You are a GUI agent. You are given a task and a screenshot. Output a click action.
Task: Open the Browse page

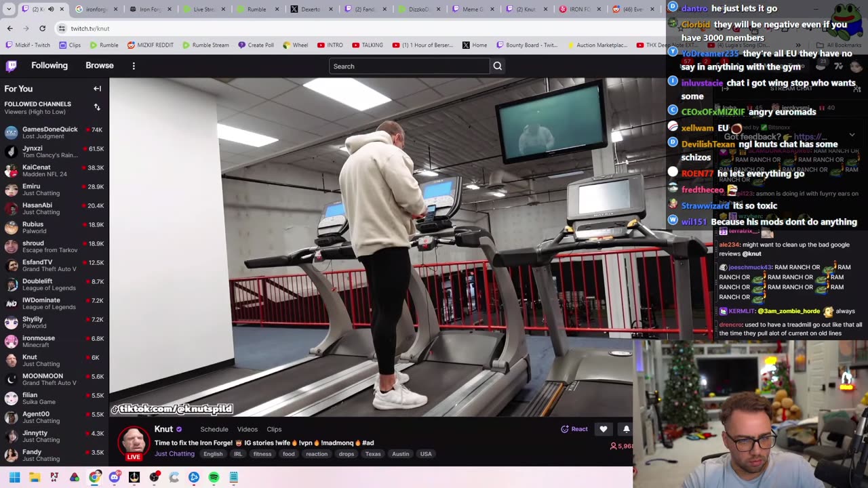100,66
